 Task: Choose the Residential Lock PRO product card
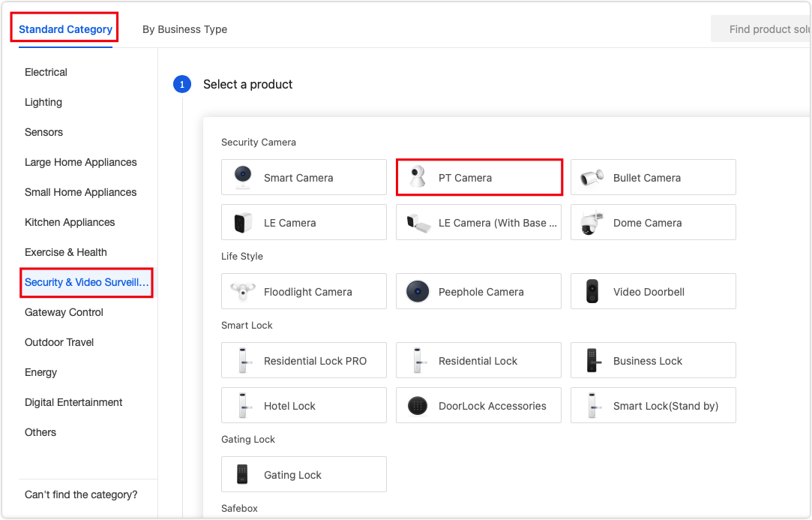[303, 360]
